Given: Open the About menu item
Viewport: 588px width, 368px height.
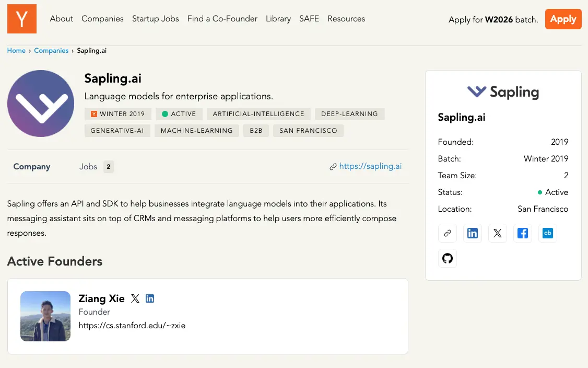Looking at the screenshot, I should point(62,19).
